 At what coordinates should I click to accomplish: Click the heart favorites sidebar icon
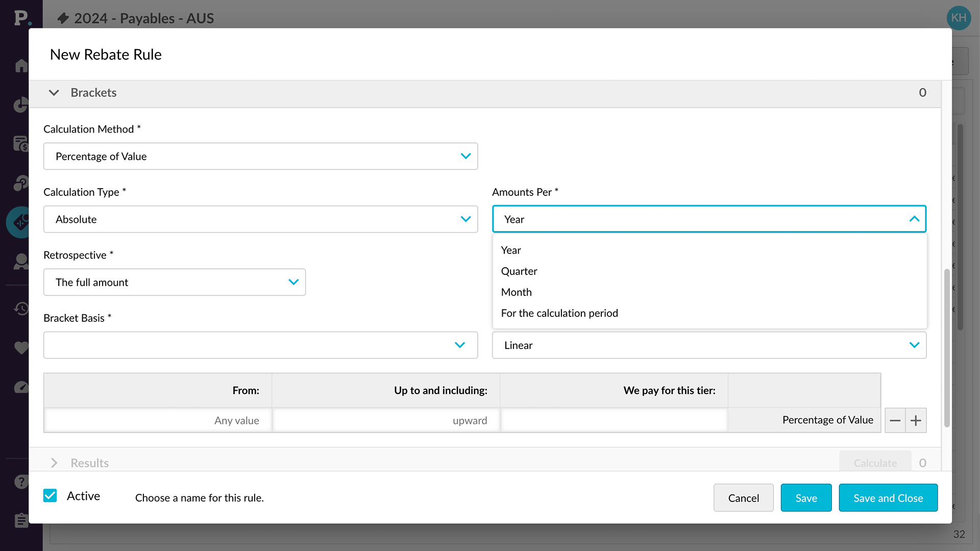click(x=21, y=348)
